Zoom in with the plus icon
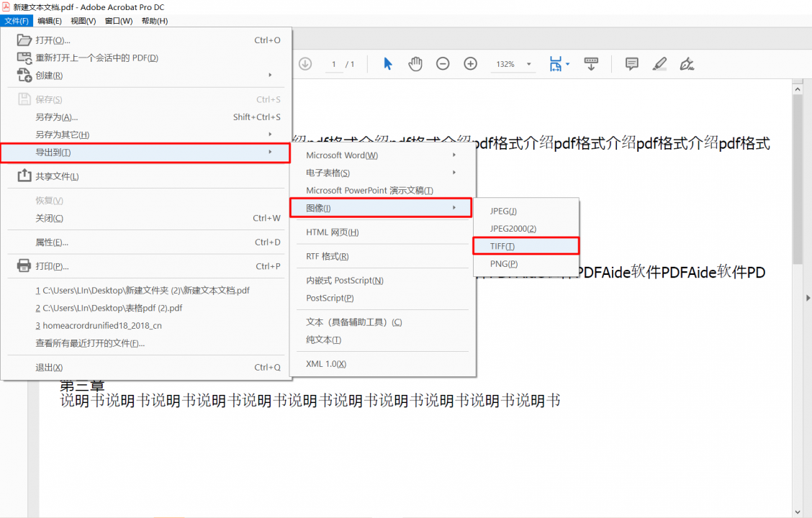Screen dimensions: 812x518 pos(470,63)
